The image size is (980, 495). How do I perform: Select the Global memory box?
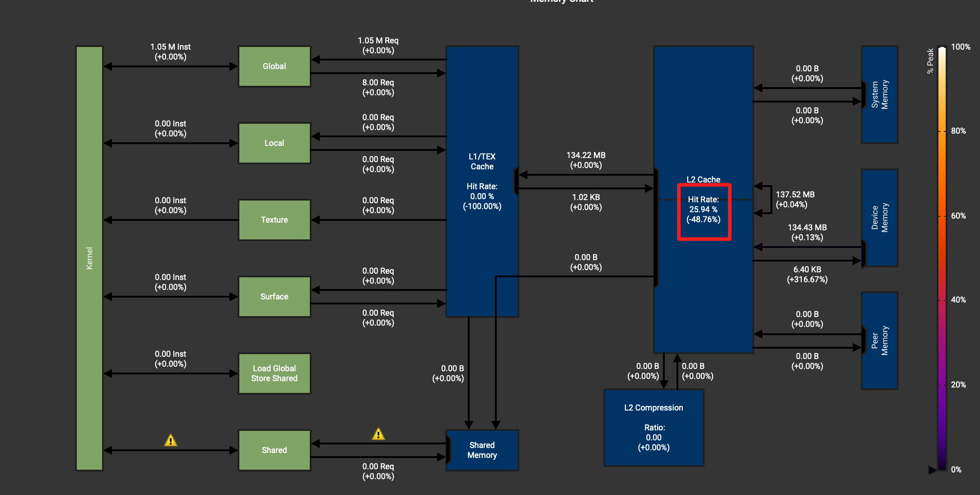point(274,66)
